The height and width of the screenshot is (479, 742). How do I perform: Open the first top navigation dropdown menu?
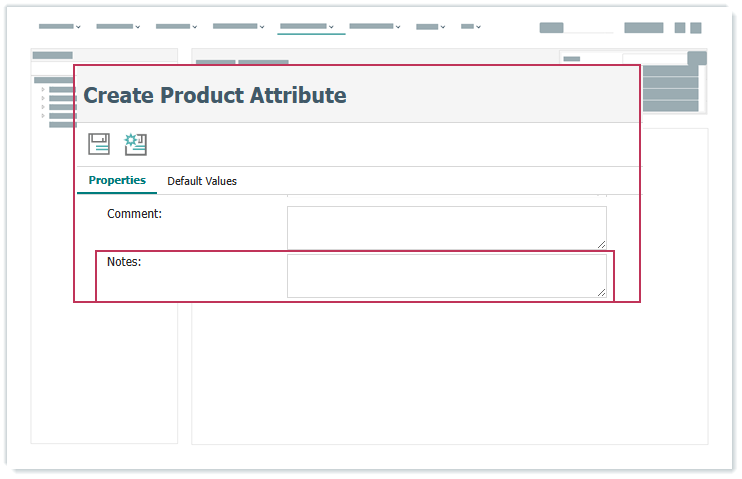tap(60, 27)
